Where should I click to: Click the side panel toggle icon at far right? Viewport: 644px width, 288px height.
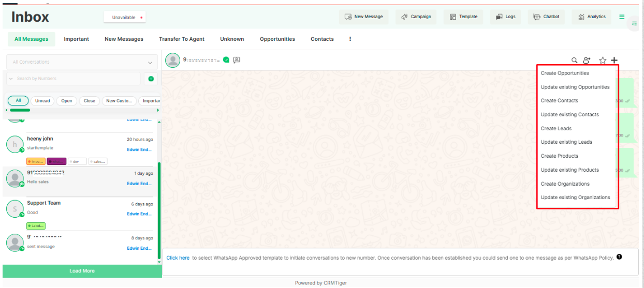[x=635, y=24]
